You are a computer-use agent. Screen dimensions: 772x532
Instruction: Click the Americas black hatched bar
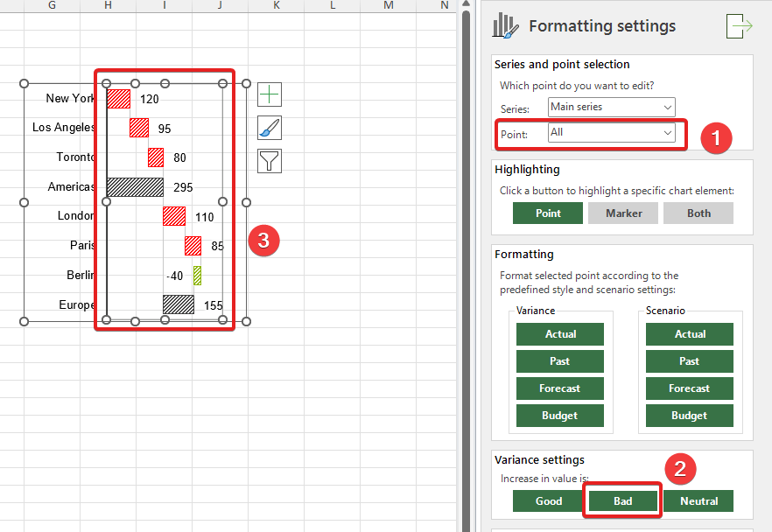135,187
